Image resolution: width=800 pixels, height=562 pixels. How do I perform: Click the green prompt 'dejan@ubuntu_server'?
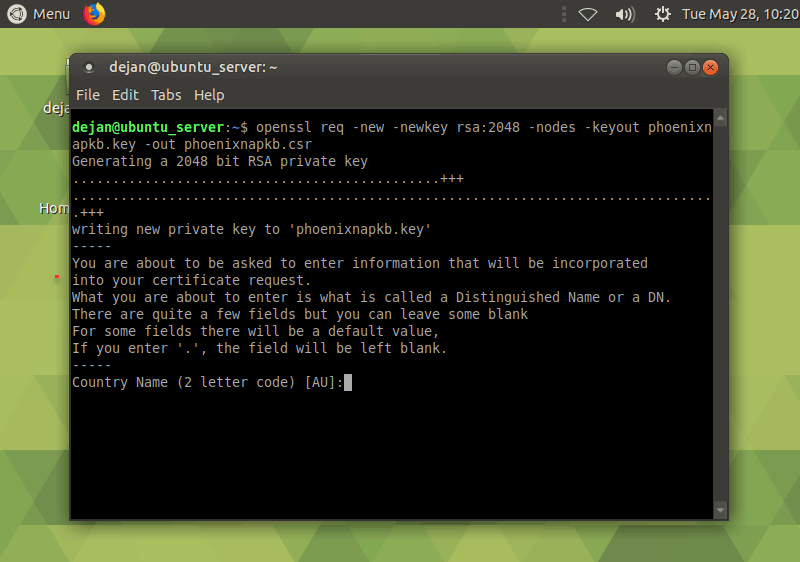[148, 127]
